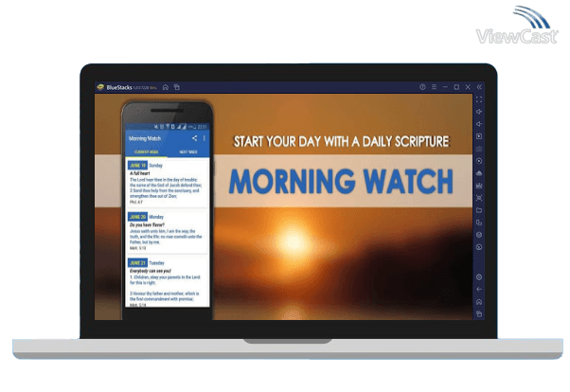Click the "Morning Watch" app bar title
Image resolution: width=570 pixels, height=392 pixels.
[x=145, y=138]
